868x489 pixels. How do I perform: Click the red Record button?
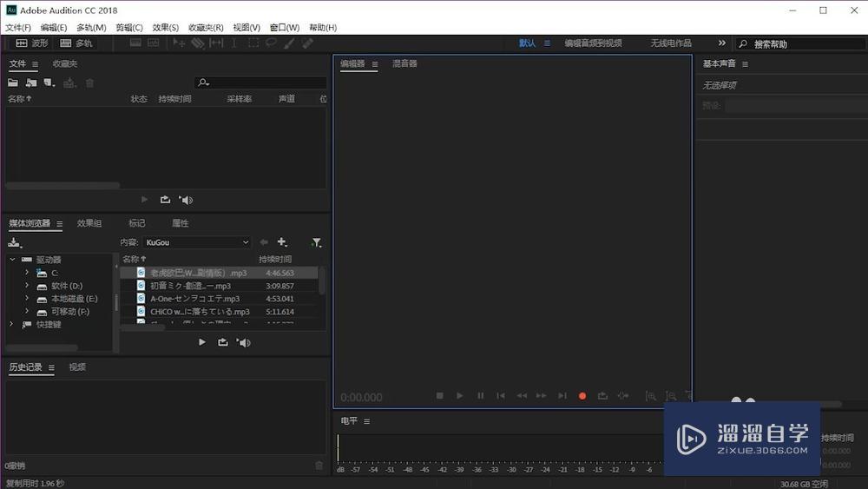tap(582, 395)
